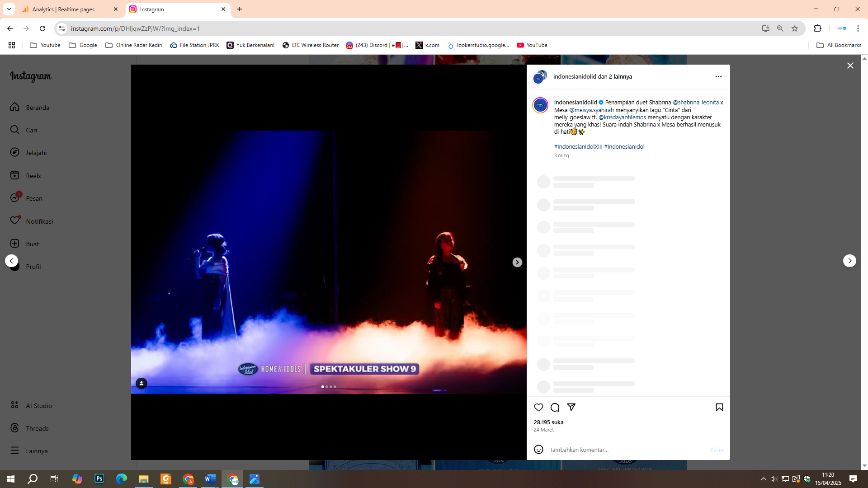
Task: Open the emoji picker in comment box
Action: [538, 449]
